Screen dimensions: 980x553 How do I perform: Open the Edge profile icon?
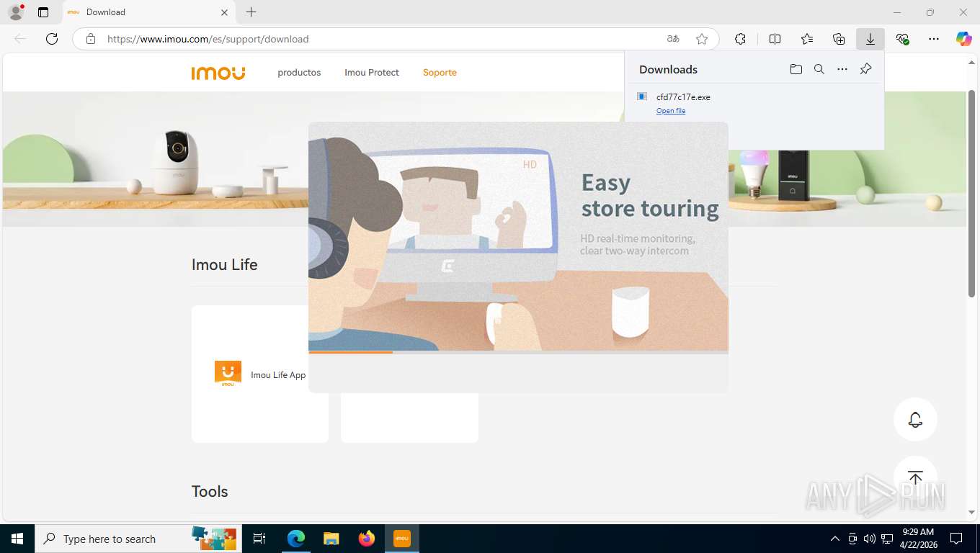click(16, 12)
